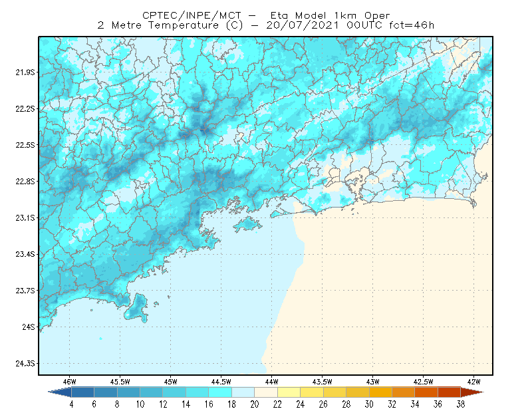The image size is (532, 411).
Task: Click the cream colorbar segment between 20 and 22
Action: coord(266,392)
